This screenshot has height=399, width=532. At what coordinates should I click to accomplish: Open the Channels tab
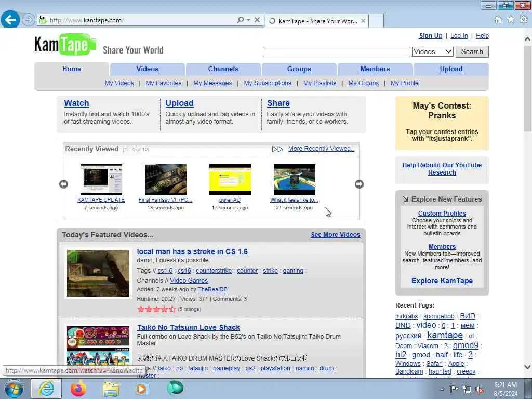coord(223,69)
